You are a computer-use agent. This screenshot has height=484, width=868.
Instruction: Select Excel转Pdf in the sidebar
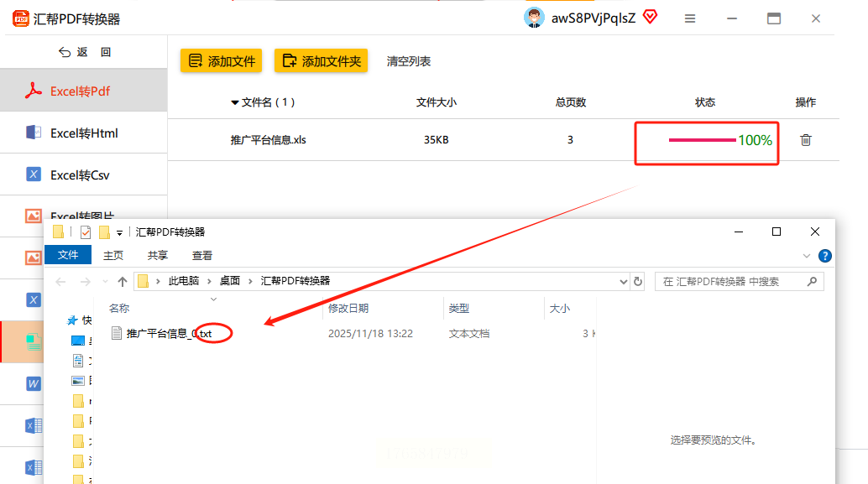click(84, 91)
